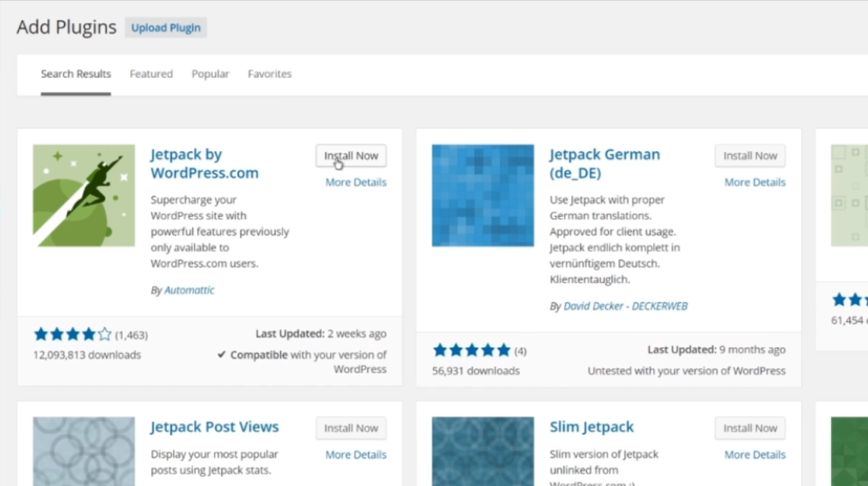Click the 56,931 downloads text
868x486 pixels.
476,371
